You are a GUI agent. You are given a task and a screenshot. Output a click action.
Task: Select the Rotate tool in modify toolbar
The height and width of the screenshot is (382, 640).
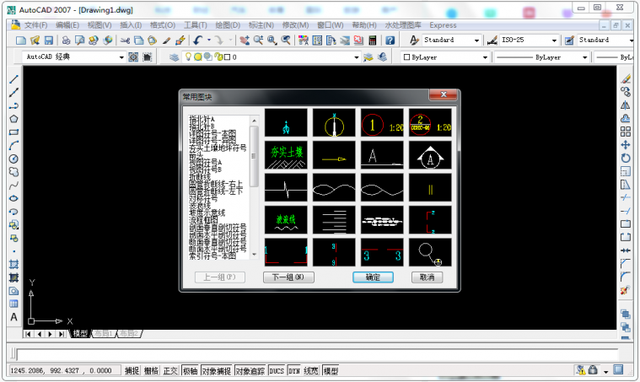(x=625, y=158)
